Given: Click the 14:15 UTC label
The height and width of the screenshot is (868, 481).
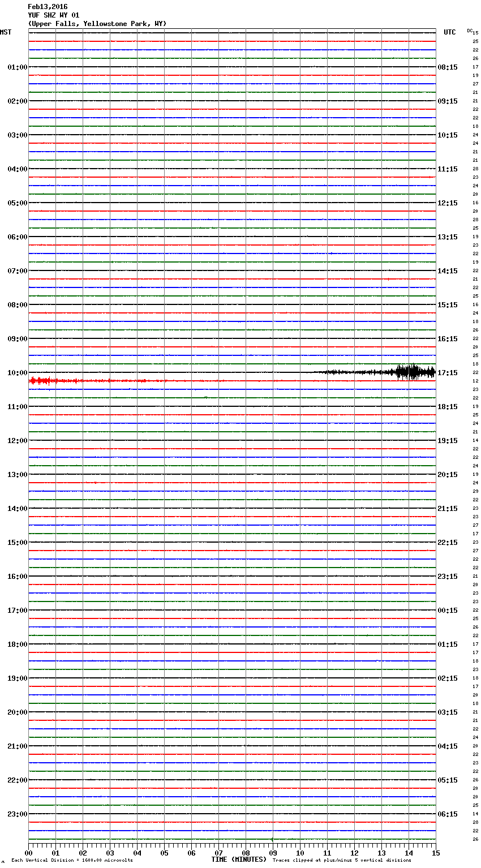Looking at the screenshot, I should coord(448,271).
